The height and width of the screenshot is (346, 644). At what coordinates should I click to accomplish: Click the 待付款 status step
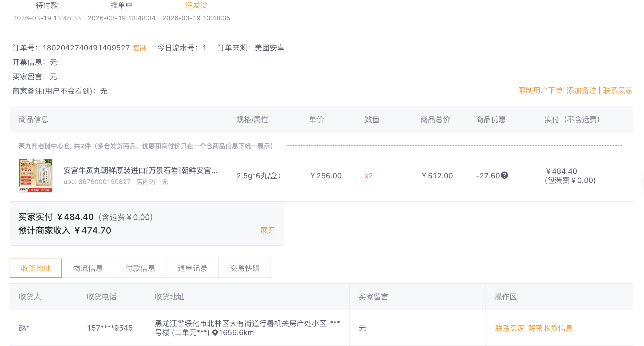point(47,5)
